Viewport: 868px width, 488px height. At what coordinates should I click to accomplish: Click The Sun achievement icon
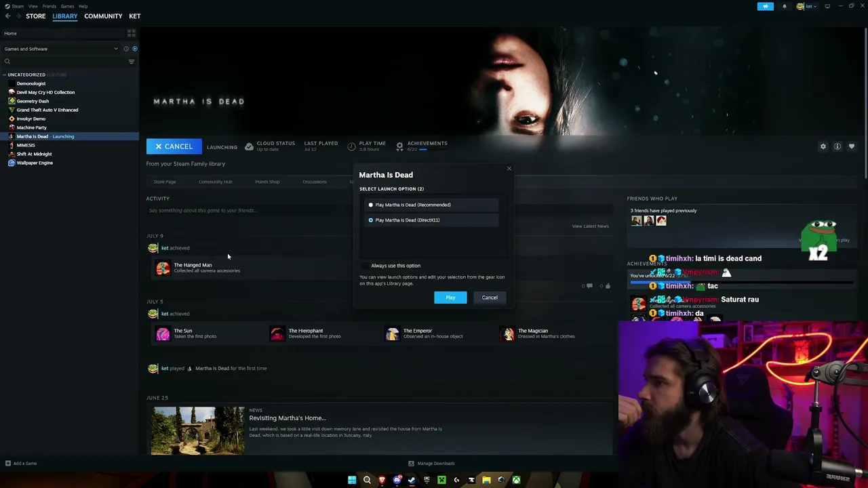pyautogui.click(x=163, y=333)
